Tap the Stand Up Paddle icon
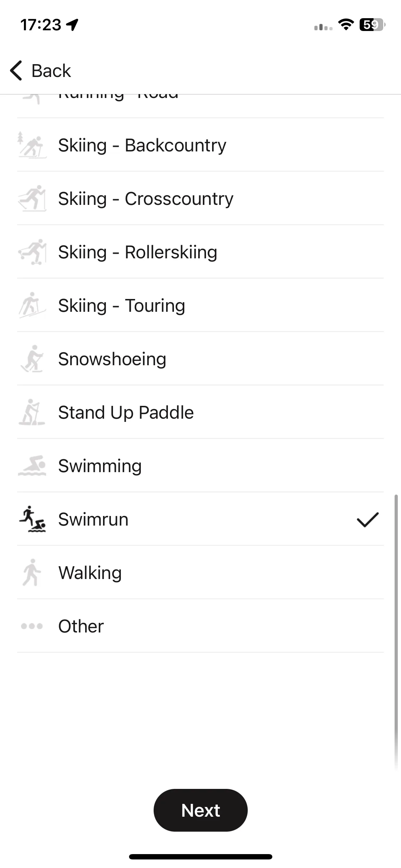401x868 pixels. [32, 412]
